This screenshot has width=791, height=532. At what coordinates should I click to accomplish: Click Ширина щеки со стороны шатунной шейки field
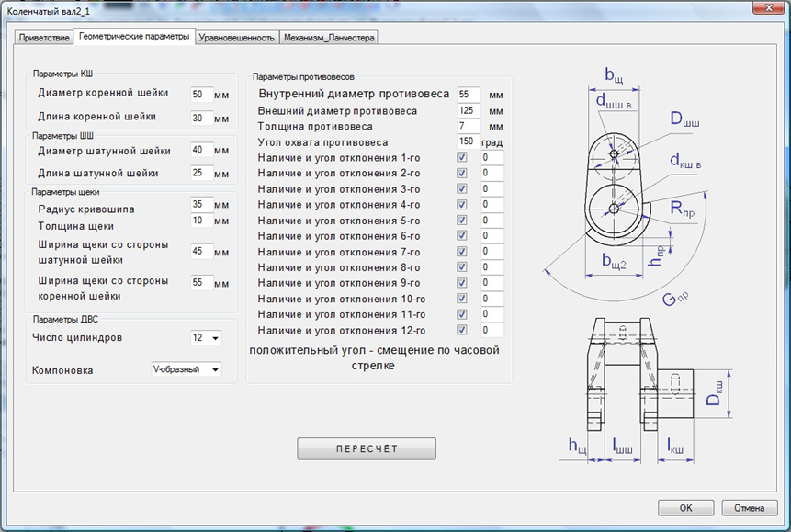202,252
